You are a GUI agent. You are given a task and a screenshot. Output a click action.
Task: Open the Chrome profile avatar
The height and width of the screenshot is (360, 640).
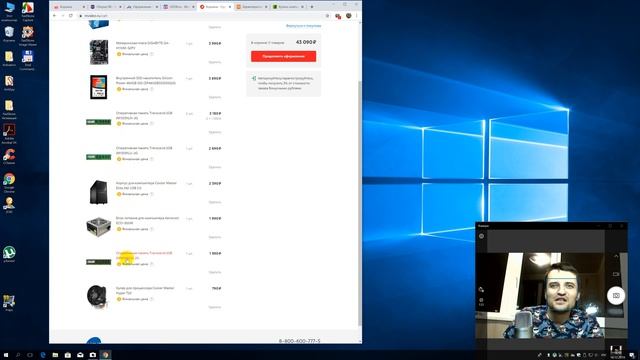click(x=348, y=16)
